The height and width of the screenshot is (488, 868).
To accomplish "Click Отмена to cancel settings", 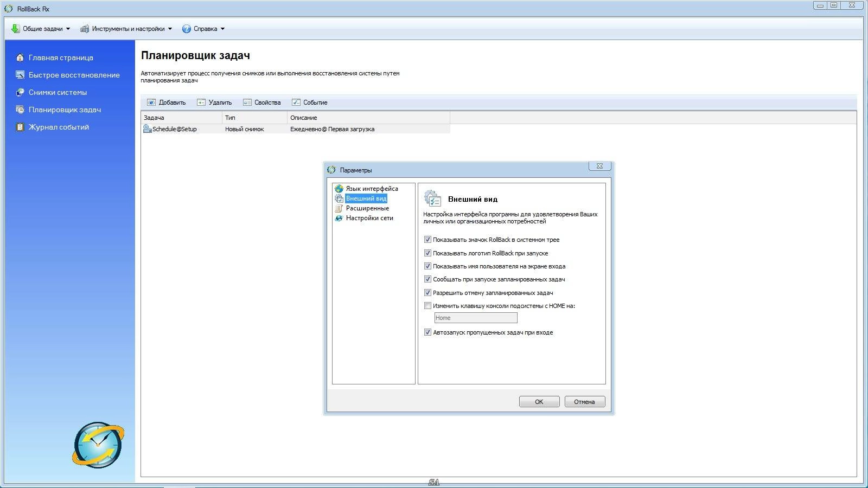I will click(x=585, y=402).
